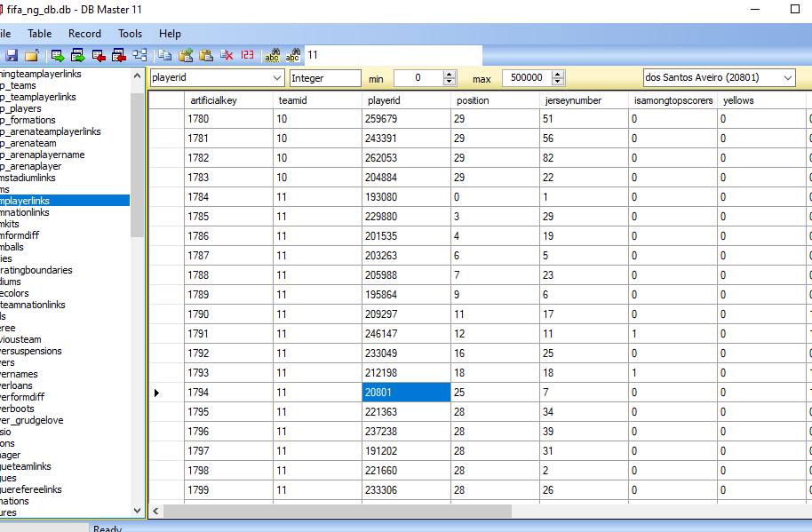
Task: Click the isamongtopscorers column header
Action: click(x=673, y=100)
